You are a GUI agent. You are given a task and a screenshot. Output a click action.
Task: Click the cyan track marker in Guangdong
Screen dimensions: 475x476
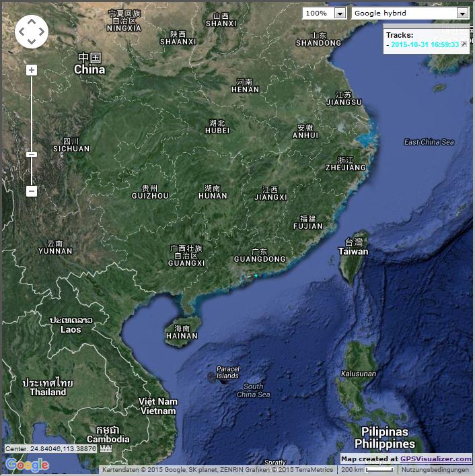256,275
